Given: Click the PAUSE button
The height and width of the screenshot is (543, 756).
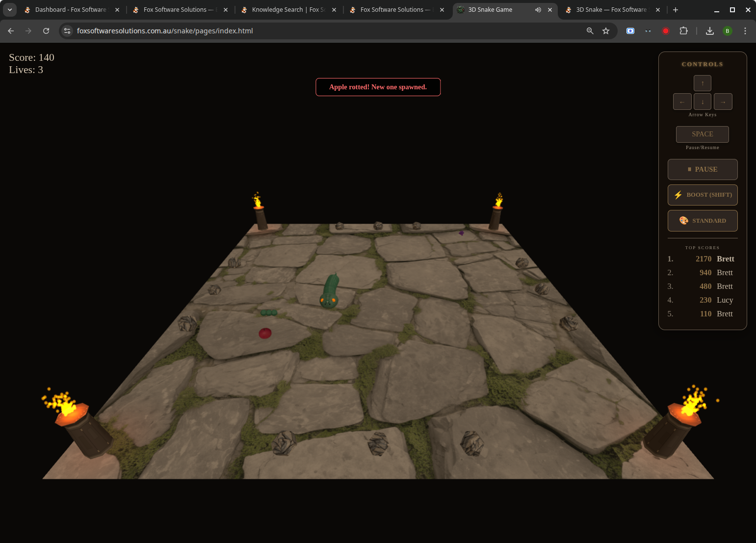Looking at the screenshot, I should click(x=702, y=169).
